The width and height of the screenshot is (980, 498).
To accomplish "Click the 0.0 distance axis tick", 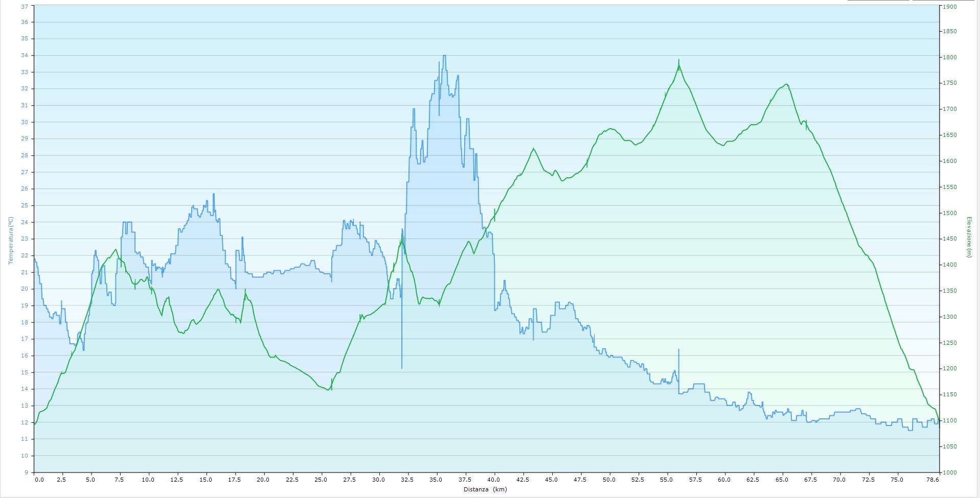I will (38, 480).
